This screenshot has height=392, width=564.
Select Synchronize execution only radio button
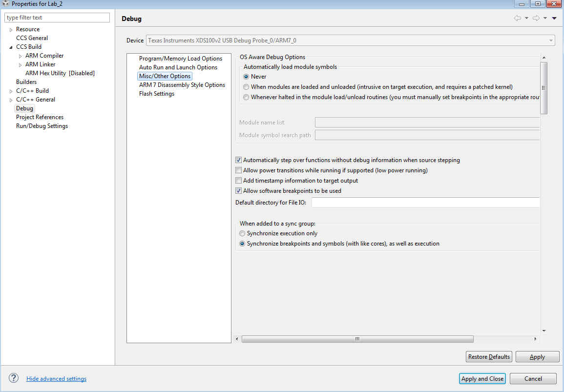(242, 233)
